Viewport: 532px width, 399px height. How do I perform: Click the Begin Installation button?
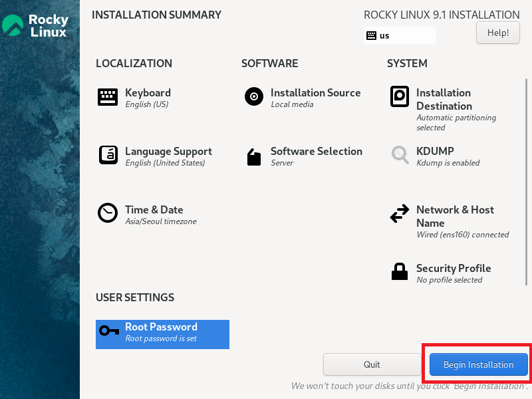[x=478, y=364]
